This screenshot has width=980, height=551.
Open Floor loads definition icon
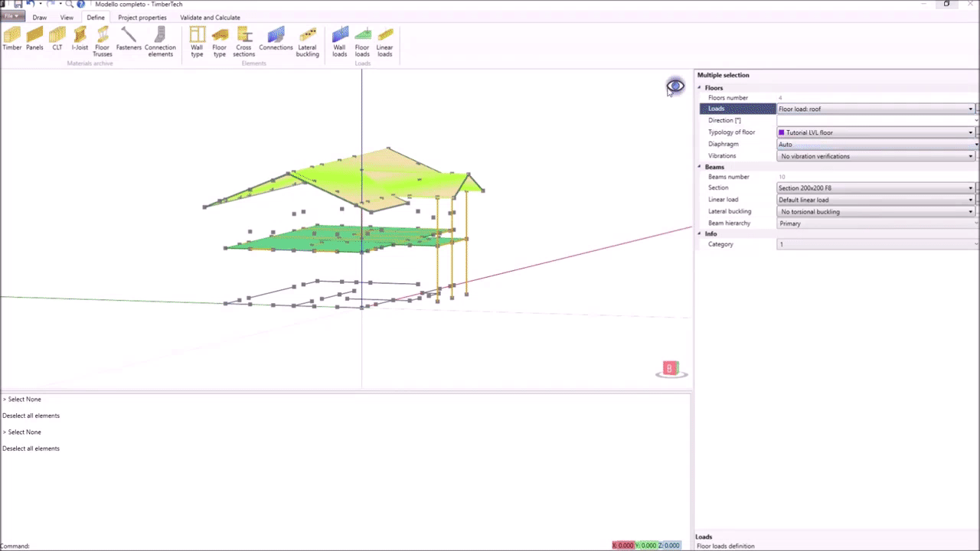coord(362,41)
